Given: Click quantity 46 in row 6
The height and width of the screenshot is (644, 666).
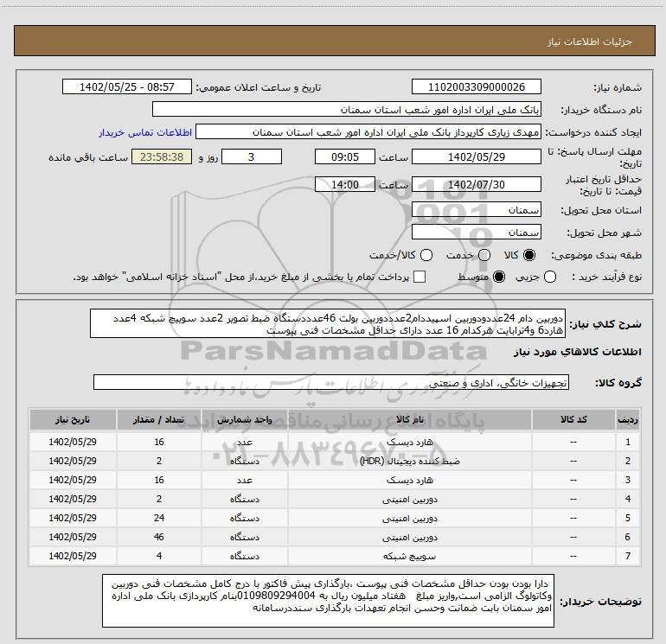Looking at the screenshot, I should [x=159, y=537].
